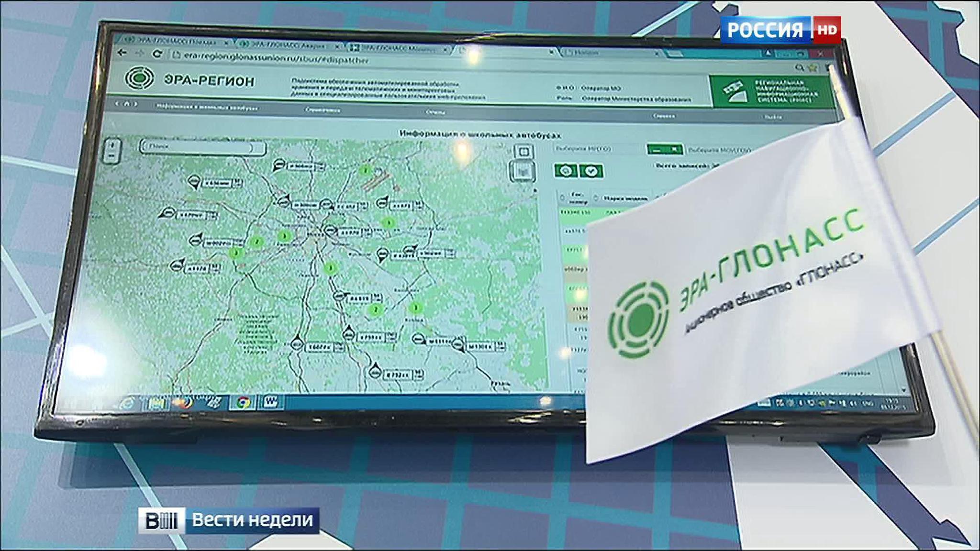The width and height of the screenshot is (980, 551).
Task: Go home via the house icon in navigation bar
Action: point(127,104)
